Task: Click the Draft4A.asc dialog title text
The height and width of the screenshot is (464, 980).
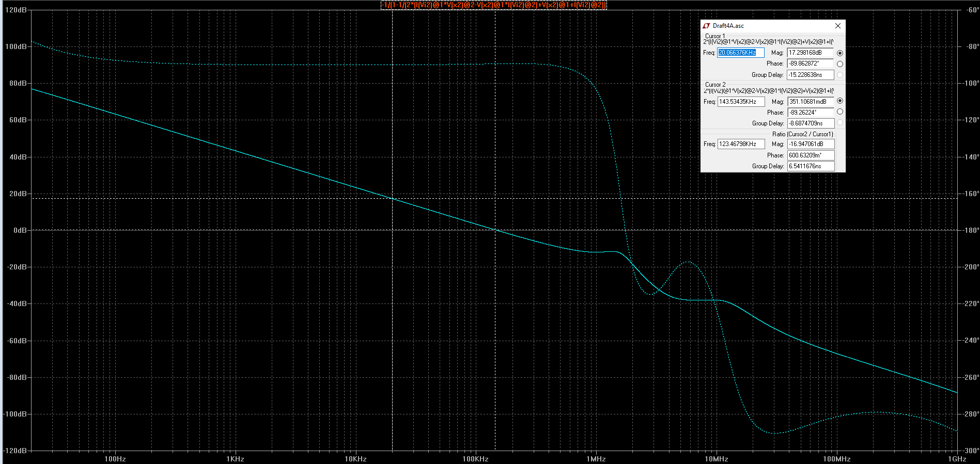Action: [x=728, y=26]
